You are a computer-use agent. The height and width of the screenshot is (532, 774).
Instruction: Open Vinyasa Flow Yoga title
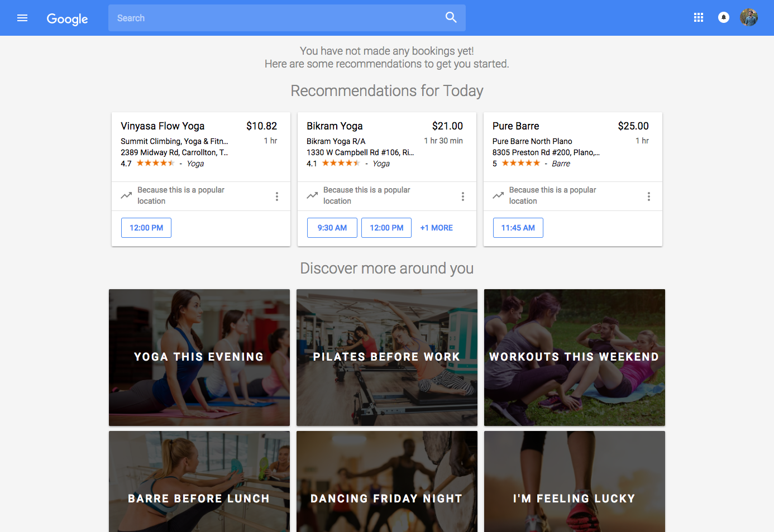point(163,126)
